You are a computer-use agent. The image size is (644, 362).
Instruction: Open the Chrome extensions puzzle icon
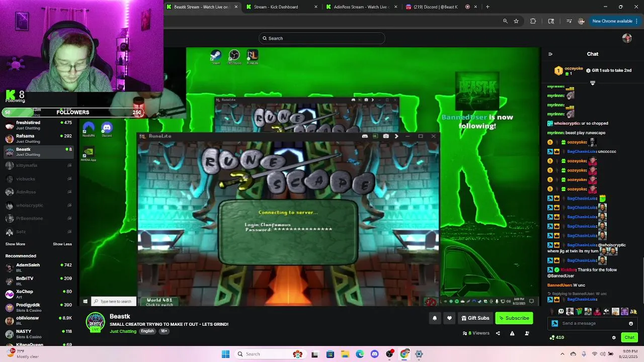533,21
